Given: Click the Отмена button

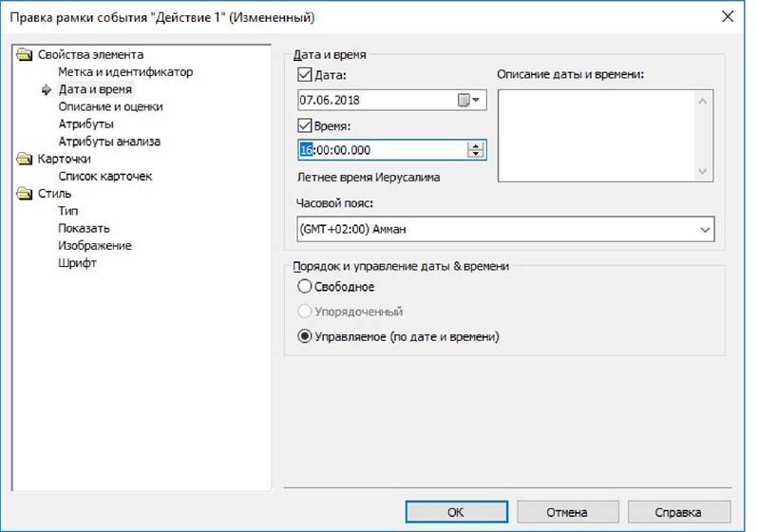Looking at the screenshot, I should [567, 512].
